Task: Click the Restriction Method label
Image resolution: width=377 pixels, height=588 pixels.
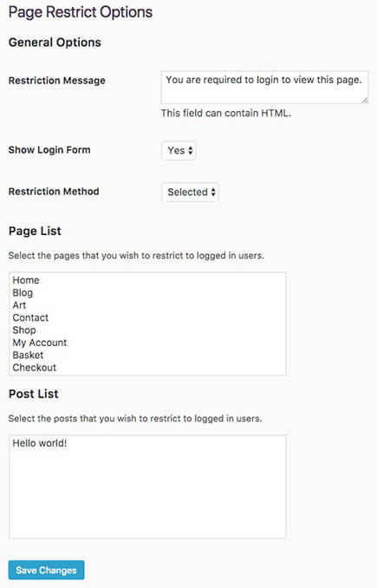Action: coord(54,192)
